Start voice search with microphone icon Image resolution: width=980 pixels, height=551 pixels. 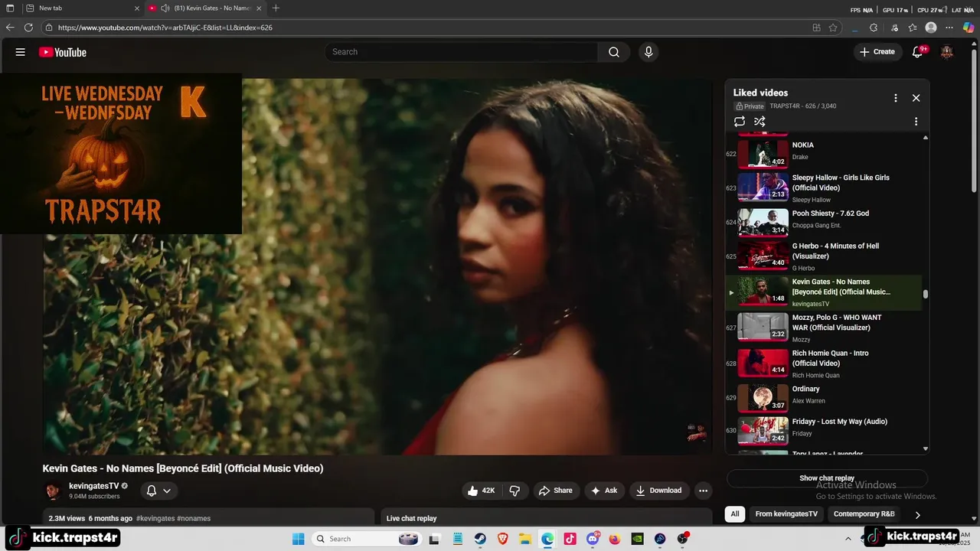[648, 52]
